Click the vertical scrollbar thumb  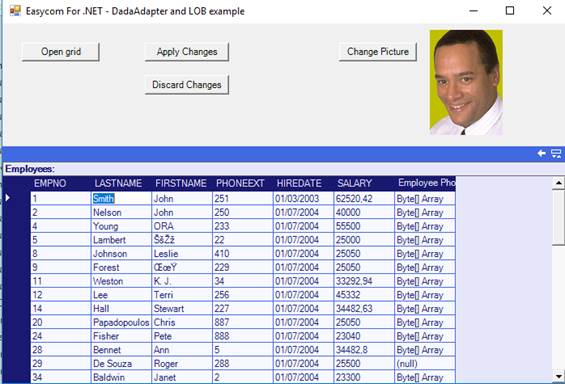point(558,218)
